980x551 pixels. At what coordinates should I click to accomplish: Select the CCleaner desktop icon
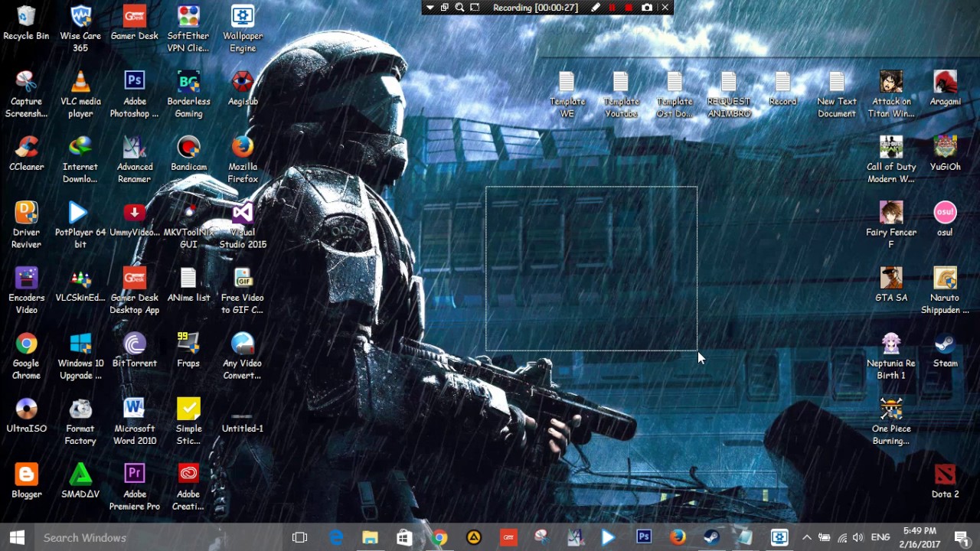26,153
